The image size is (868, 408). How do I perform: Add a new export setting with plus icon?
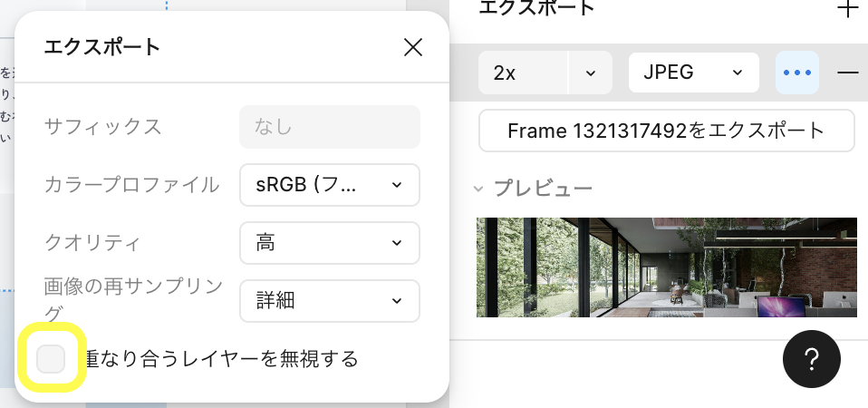[847, 9]
